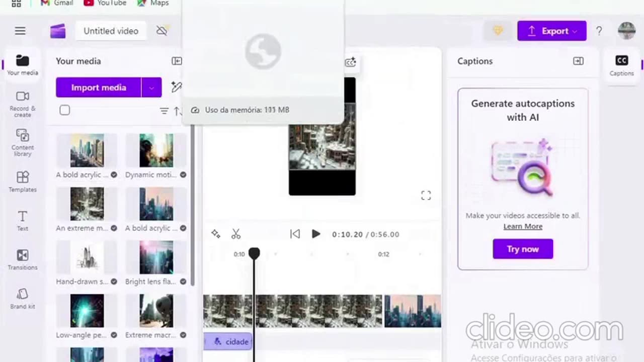Open the Transitions sidebar tab
This screenshot has height=362, width=644.
22,259
